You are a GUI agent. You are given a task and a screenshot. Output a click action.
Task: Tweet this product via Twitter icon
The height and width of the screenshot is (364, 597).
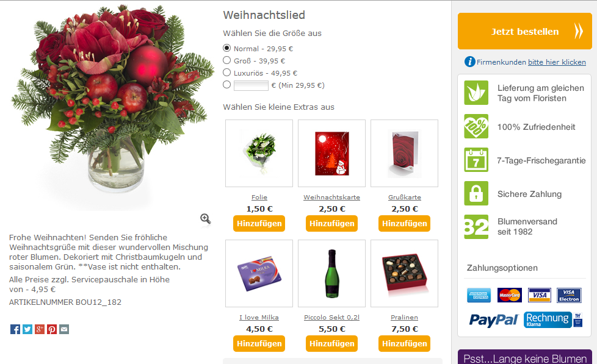pyautogui.click(x=27, y=329)
